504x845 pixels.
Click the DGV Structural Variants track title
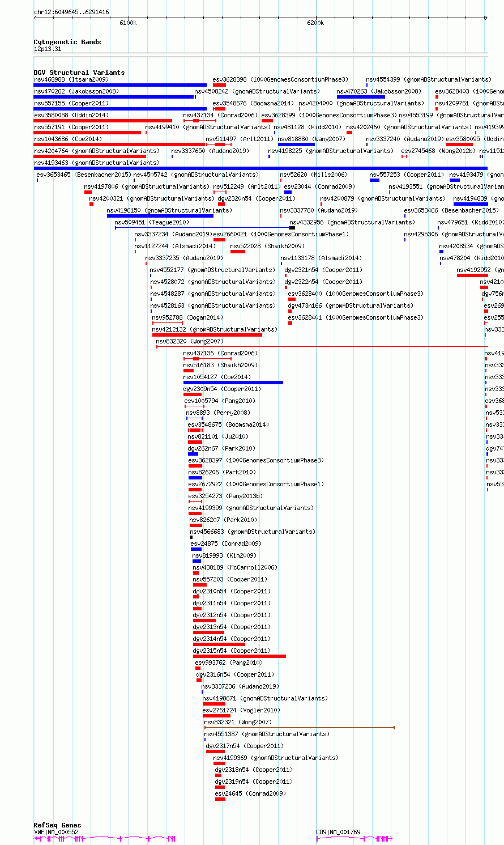tap(79, 73)
